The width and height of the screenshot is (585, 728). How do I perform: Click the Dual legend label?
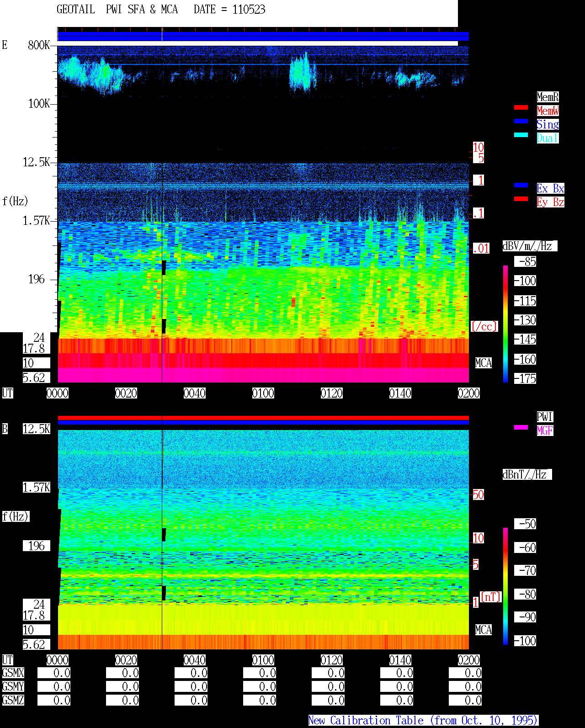coord(548,138)
